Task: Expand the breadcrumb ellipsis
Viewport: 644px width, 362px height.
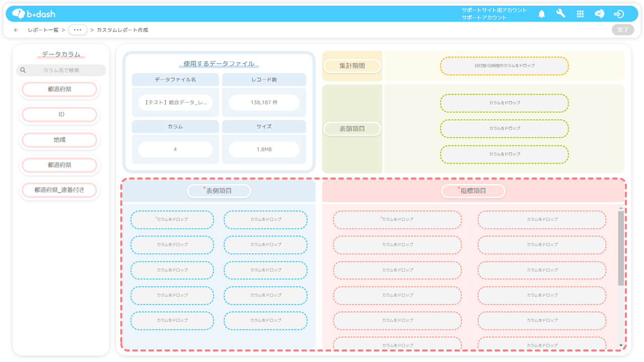Action: tap(77, 30)
